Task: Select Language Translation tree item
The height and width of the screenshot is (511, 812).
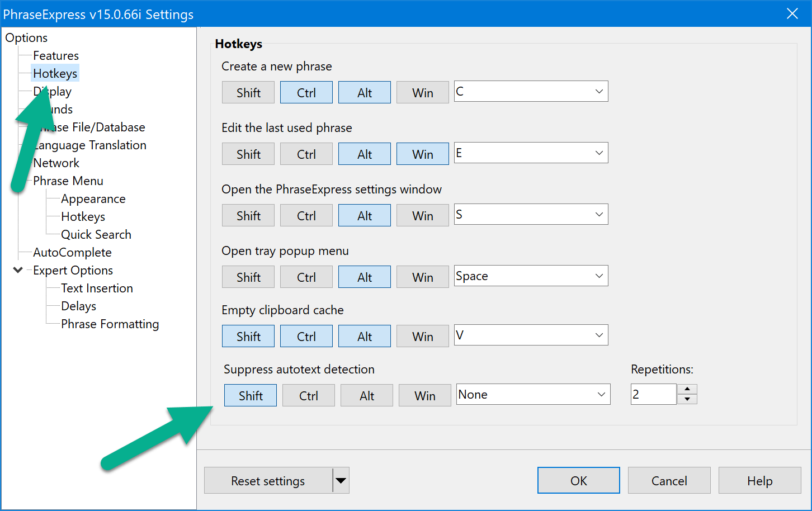Action: click(89, 145)
